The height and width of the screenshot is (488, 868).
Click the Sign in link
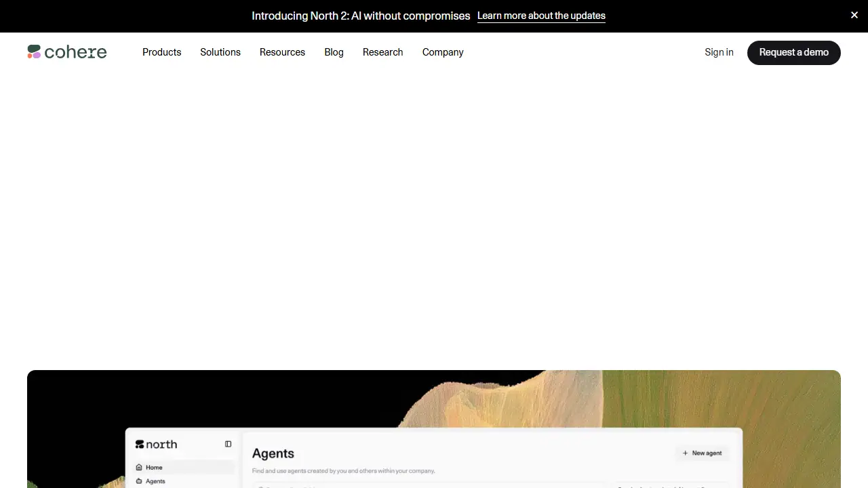click(719, 52)
